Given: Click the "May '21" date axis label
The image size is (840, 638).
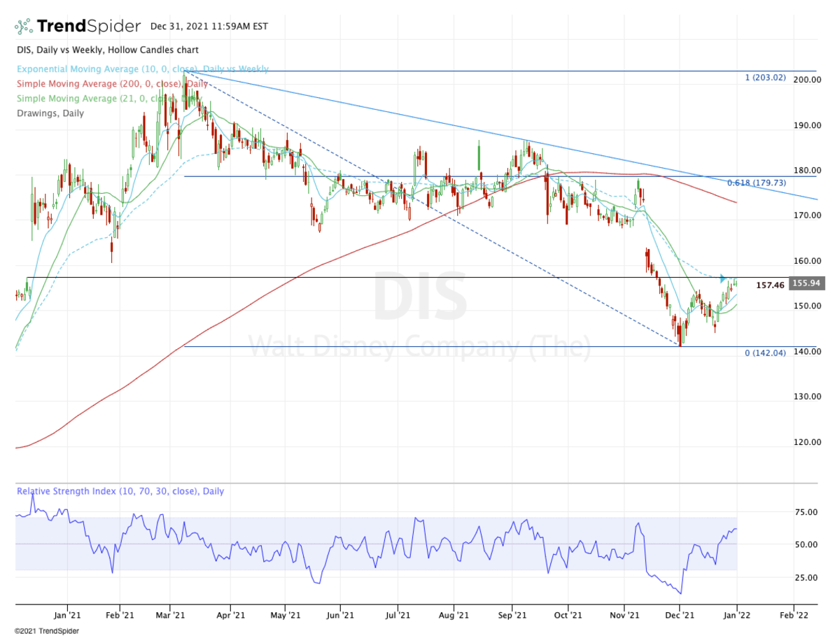Looking at the screenshot, I should (x=286, y=616).
